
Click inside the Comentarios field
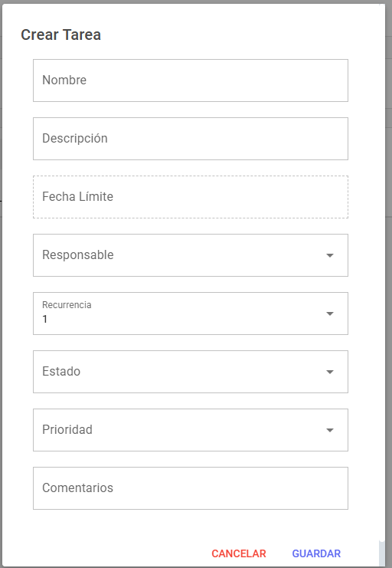[x=191, y=488]
